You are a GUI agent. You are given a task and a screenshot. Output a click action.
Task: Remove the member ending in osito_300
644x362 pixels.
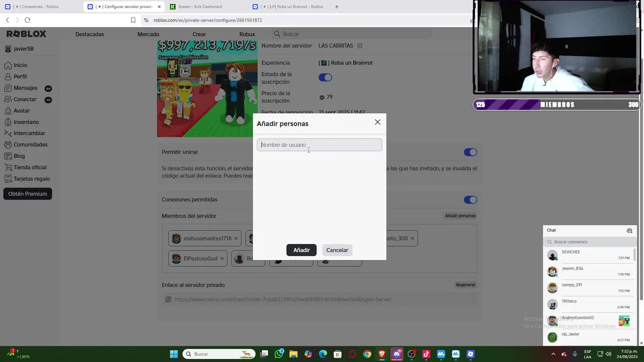coord(413,238)
